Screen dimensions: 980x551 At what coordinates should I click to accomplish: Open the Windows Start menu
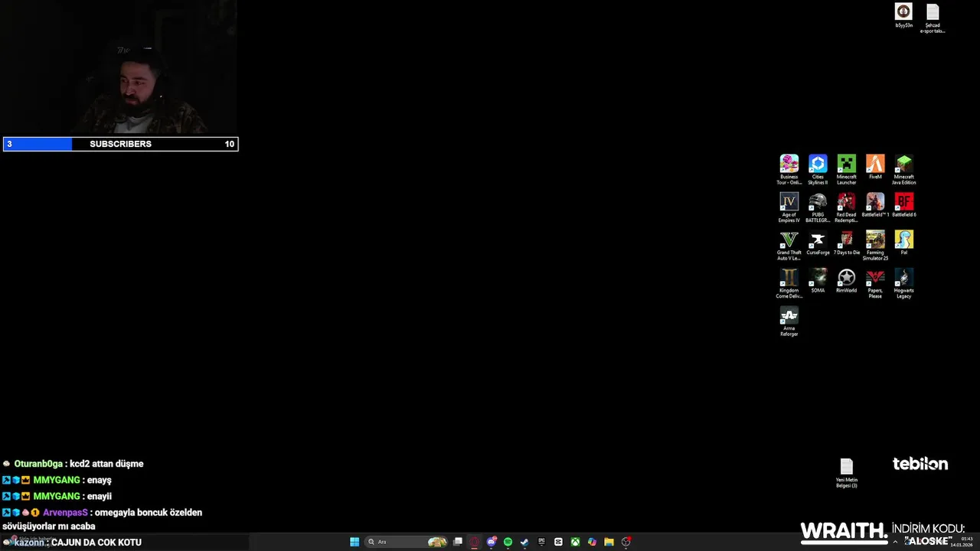pos(354,542)
